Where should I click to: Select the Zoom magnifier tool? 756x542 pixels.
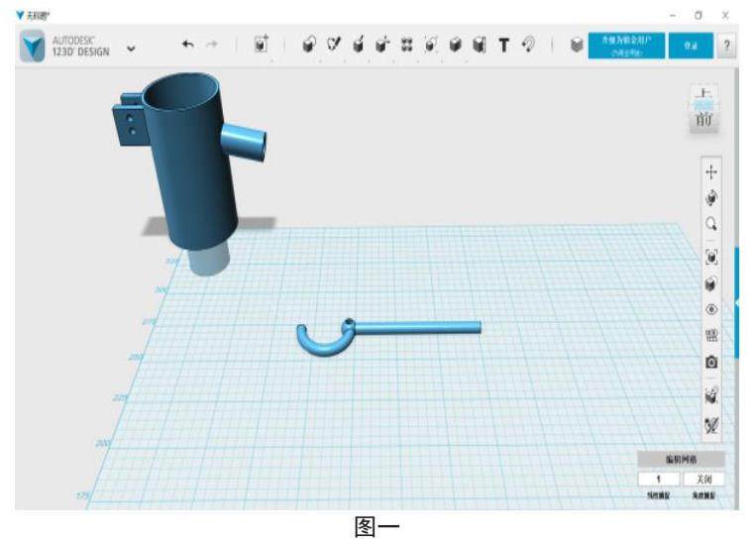pos(710,224)
